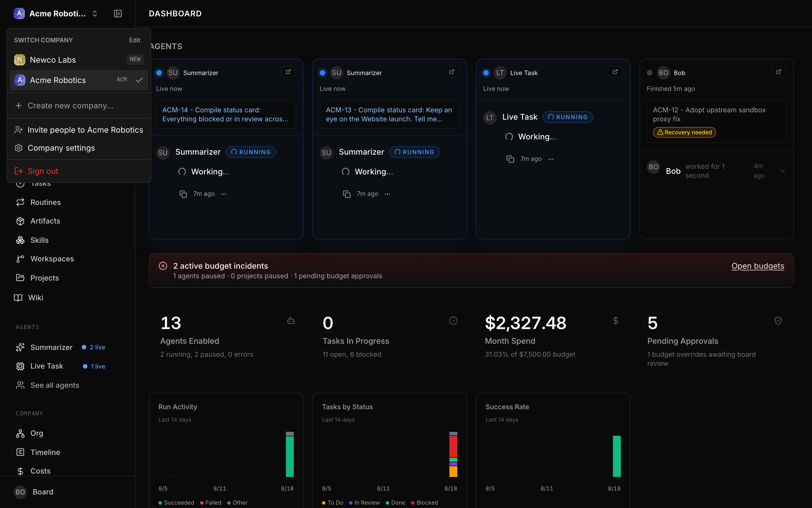Click Sign out in the menu

point(79,171)
